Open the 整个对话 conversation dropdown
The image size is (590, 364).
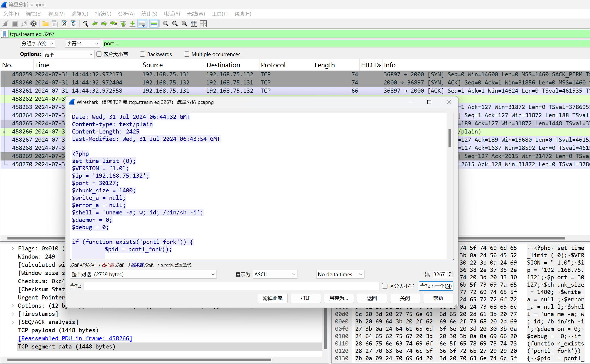point(143,274)
